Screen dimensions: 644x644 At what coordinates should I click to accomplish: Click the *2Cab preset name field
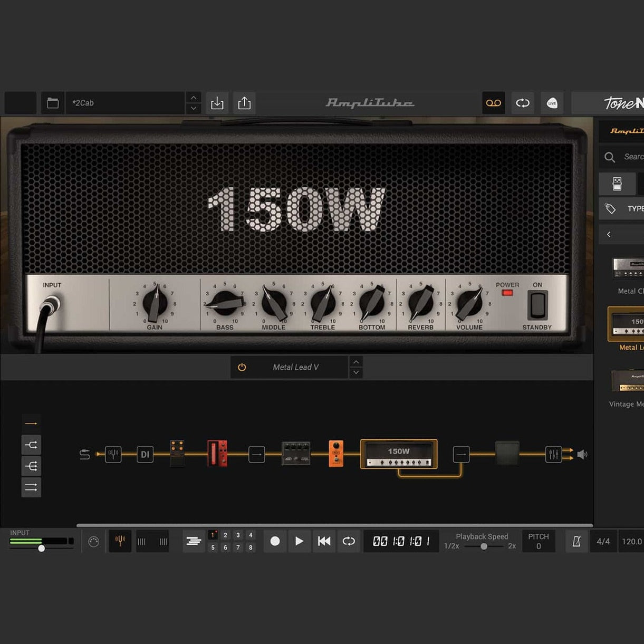(126, 103)
